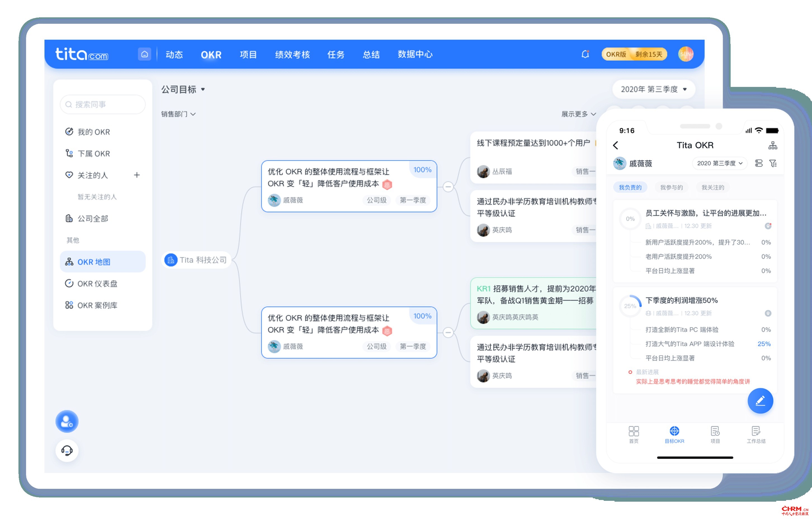Tap 工作总结 in phone bottom bar
Screen dimensions: 812x519
(756, 435)
